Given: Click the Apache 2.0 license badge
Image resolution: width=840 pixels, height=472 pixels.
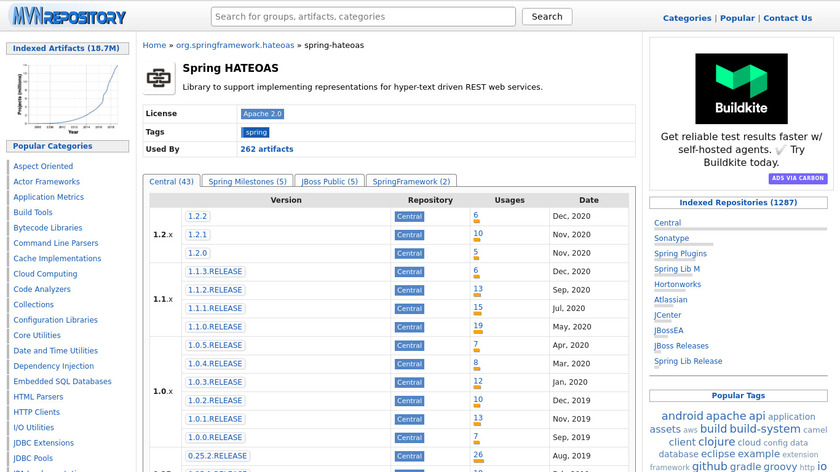Looking at the screenshot, I should point(262,114).
